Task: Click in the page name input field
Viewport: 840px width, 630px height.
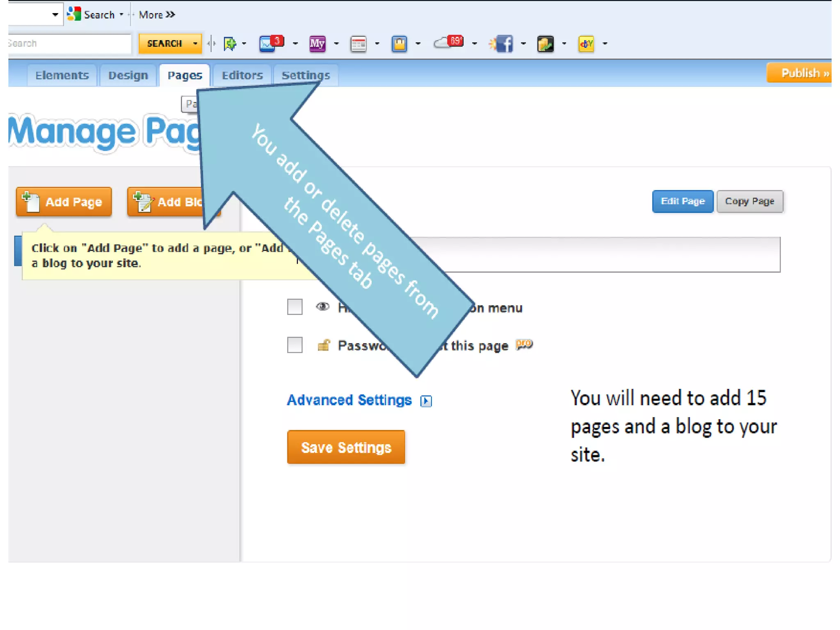Action: click(x=615, y=254)
